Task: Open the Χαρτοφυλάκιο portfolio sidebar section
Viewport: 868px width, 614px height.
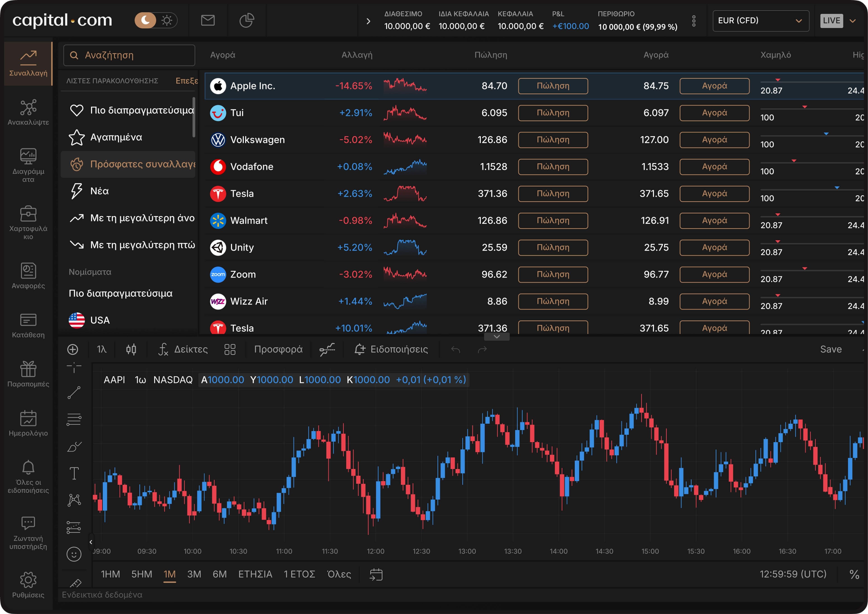Action: point(28,222)
